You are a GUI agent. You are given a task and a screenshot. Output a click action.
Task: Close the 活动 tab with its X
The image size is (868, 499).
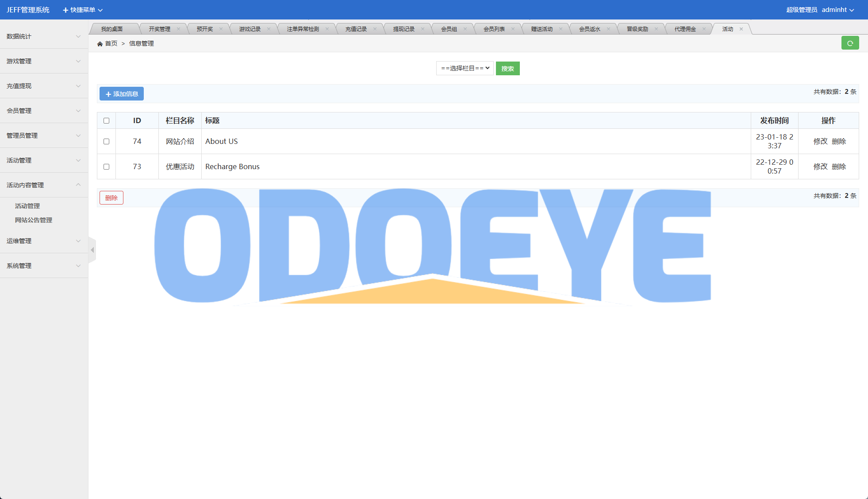click(x=741, y=29)
